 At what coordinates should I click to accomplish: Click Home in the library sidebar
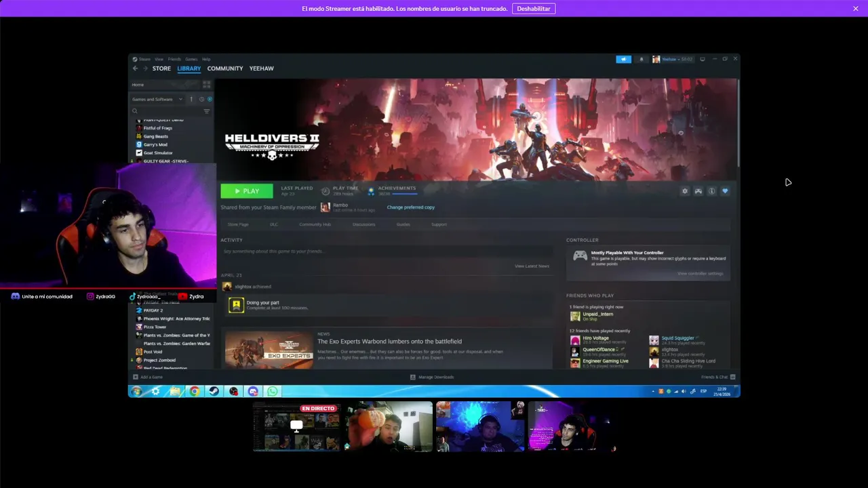point(138,85)
